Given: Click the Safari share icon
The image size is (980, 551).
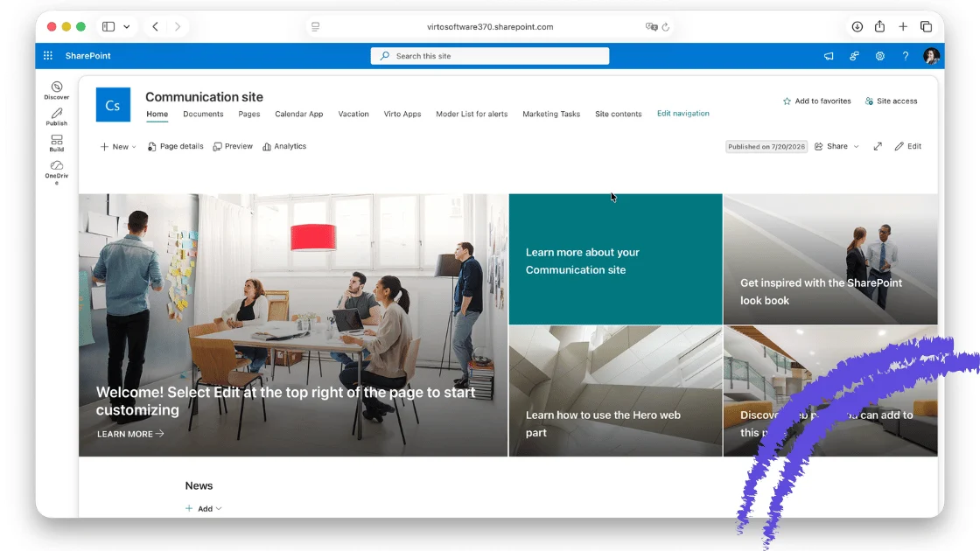Looking at the screenshot, I should 880,26.
